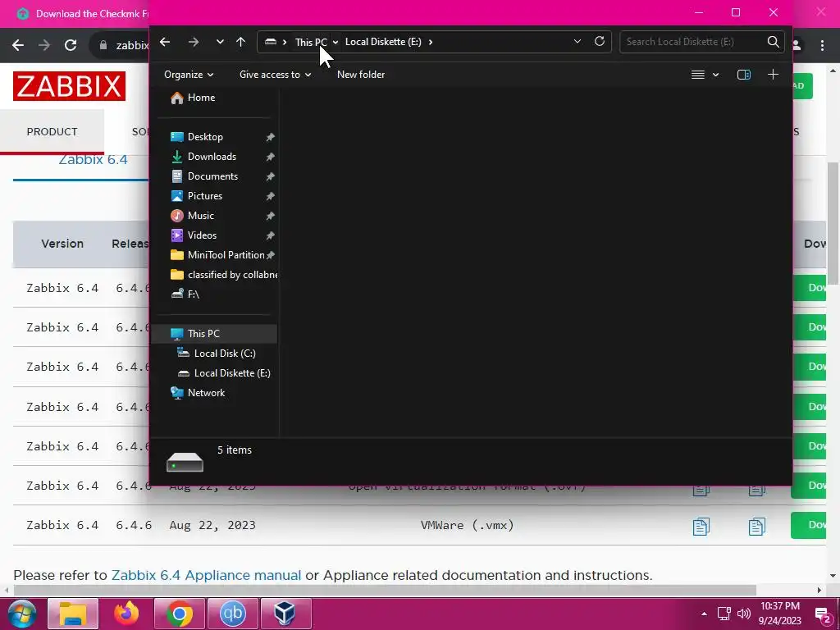
Task: Create a New folder
Action: pos(361,75)
